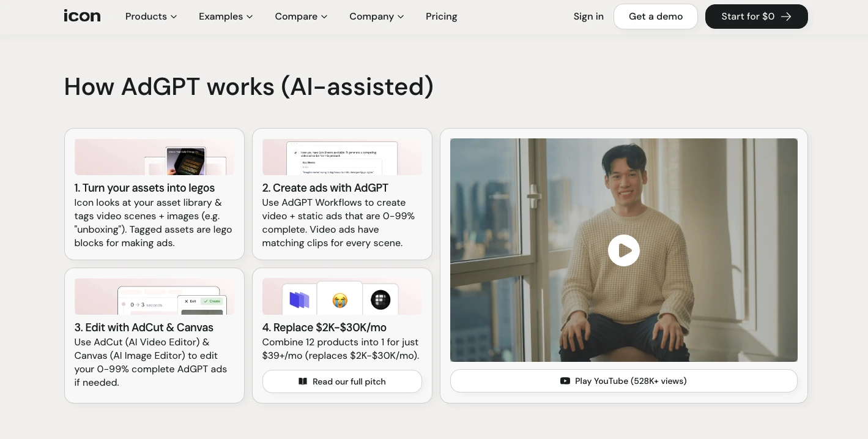This screenshot has height=439, width=868.
Task: Play the video with the center play button
Action: (x=624, y=250)
